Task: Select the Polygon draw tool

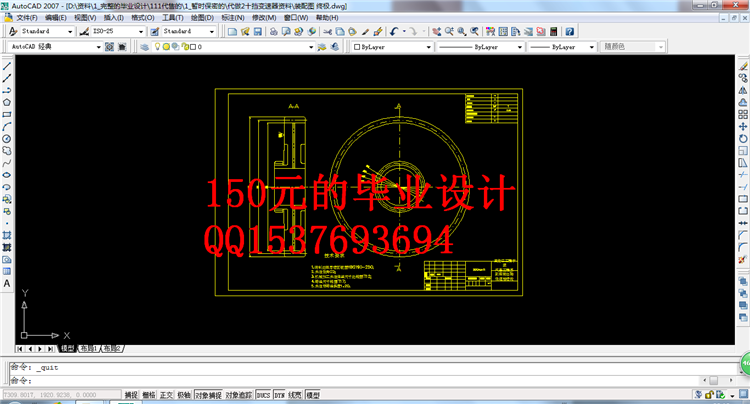Action: [7, 102]
